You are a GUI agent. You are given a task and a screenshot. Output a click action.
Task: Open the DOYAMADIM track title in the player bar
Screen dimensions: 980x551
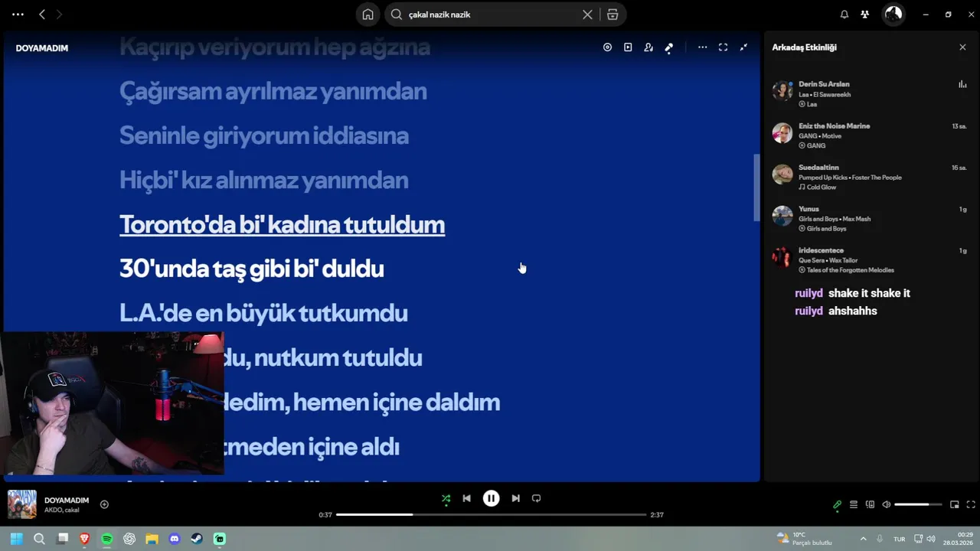coord(67,500)
